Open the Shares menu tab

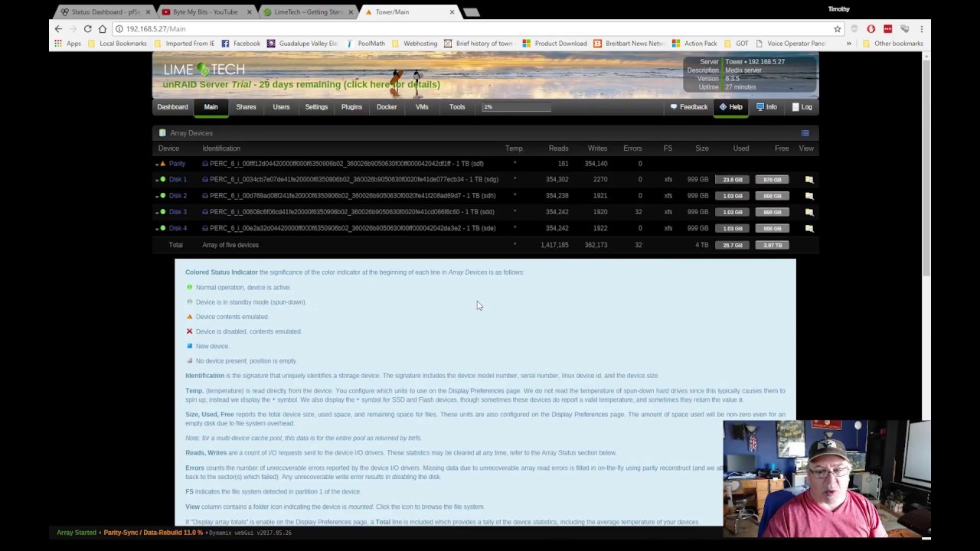click(x=246, y=107)
